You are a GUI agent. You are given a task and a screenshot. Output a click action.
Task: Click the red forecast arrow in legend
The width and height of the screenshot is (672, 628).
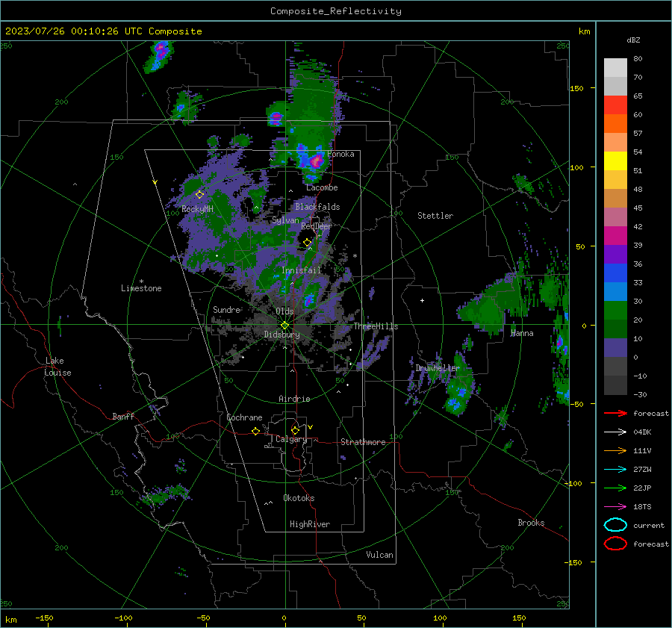tap(615, 413)
